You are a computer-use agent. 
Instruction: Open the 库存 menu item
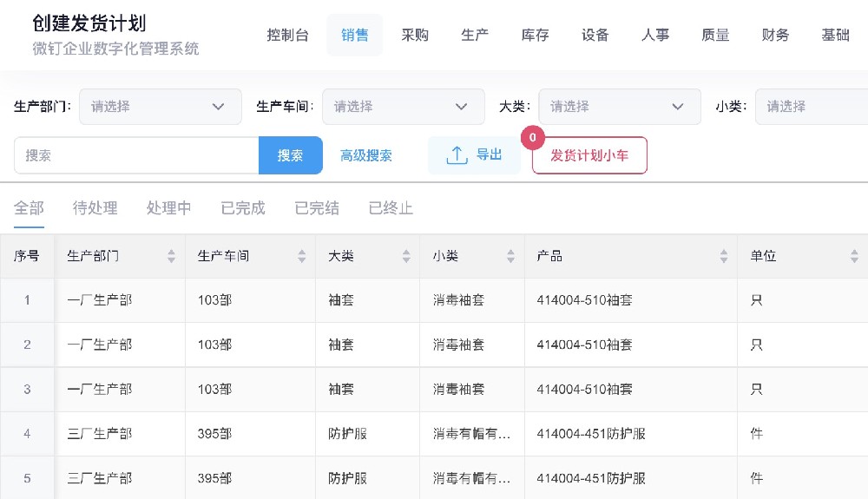(535, 35)
